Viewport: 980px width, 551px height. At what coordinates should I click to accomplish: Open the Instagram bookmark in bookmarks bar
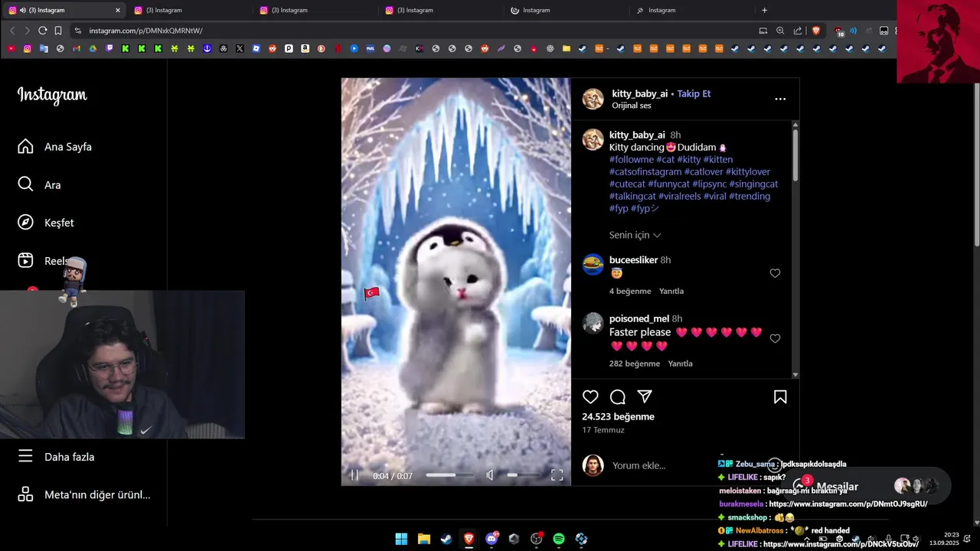tap(28, 48)
